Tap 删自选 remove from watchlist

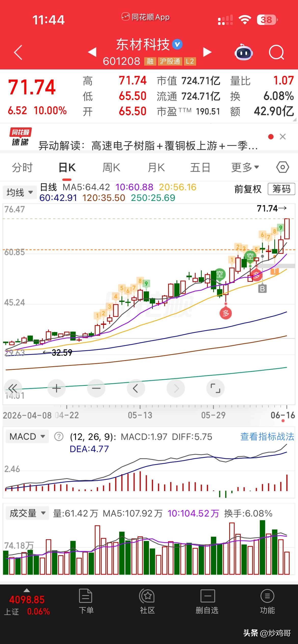207,602
